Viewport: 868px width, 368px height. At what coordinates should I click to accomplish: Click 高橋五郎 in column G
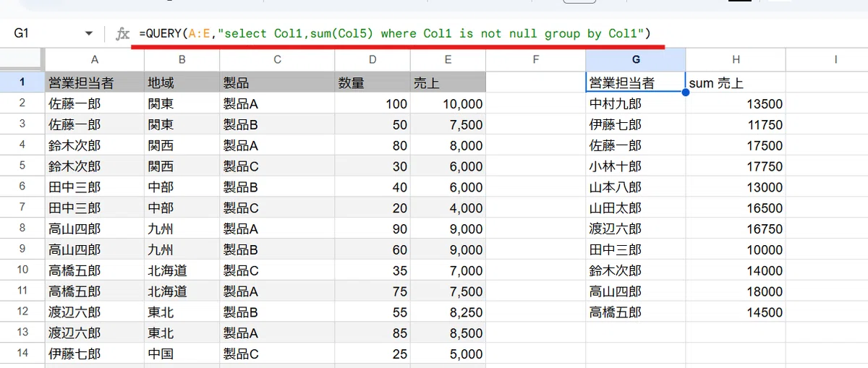pos(635,312)
